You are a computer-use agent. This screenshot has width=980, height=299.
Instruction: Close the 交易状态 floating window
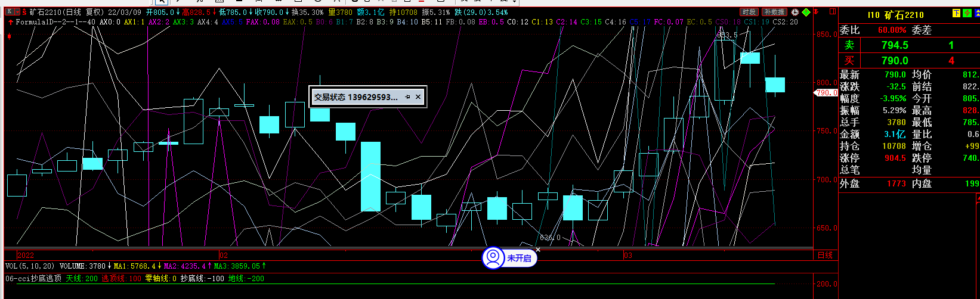(x=418, y=96)
